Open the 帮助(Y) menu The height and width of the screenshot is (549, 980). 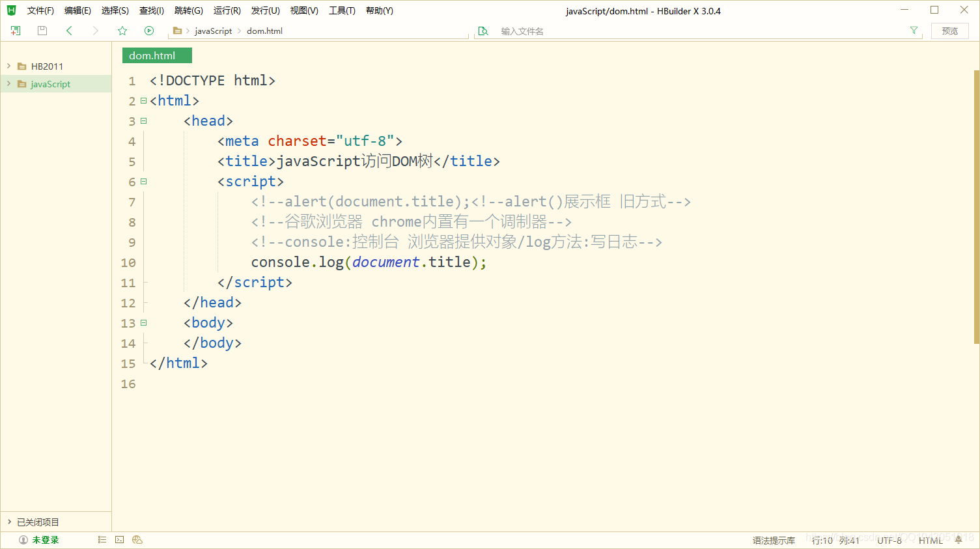pyautogui.click(x=380, y=10)
